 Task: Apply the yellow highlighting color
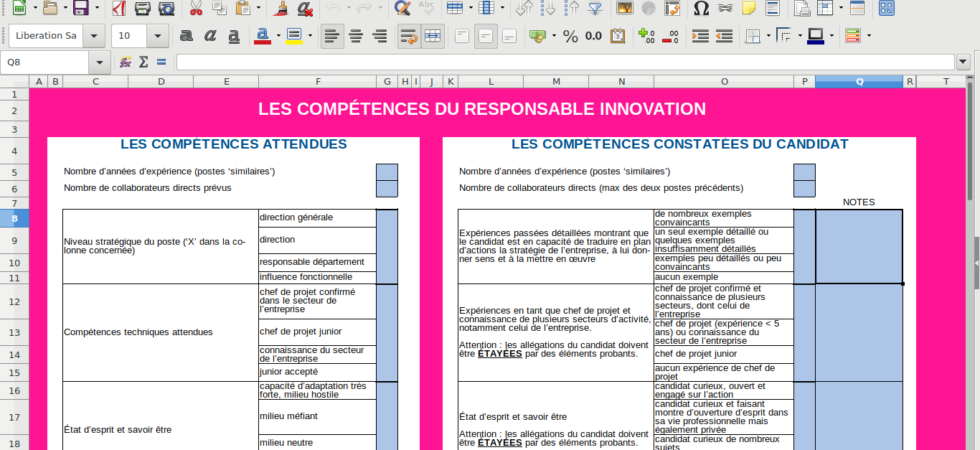click(x=293, y=36)
